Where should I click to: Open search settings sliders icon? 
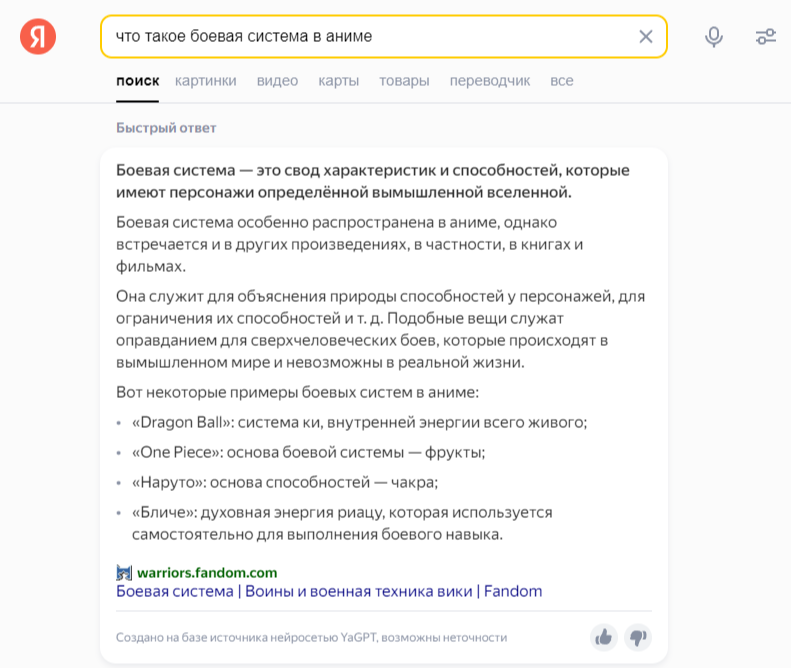click(766, 37)
